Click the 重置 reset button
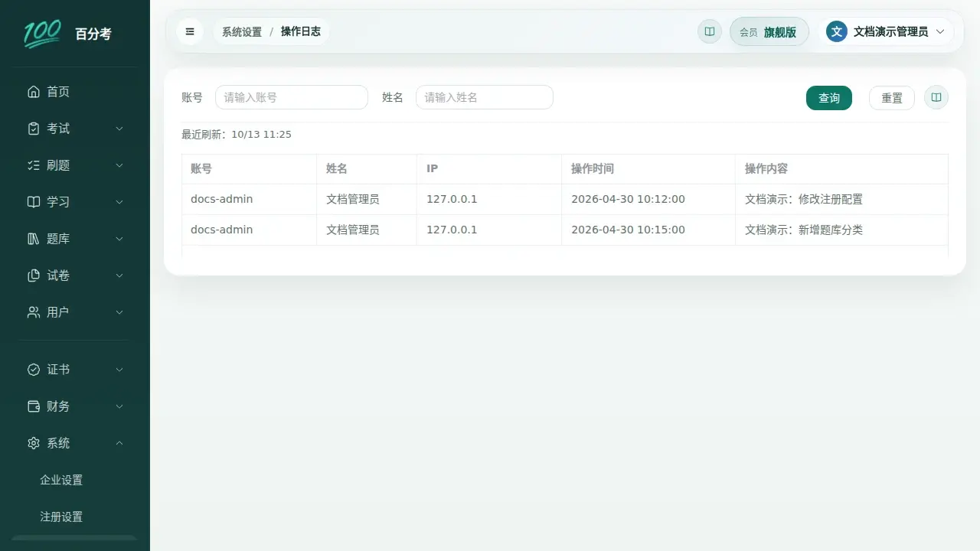 (x=892, y=97)
